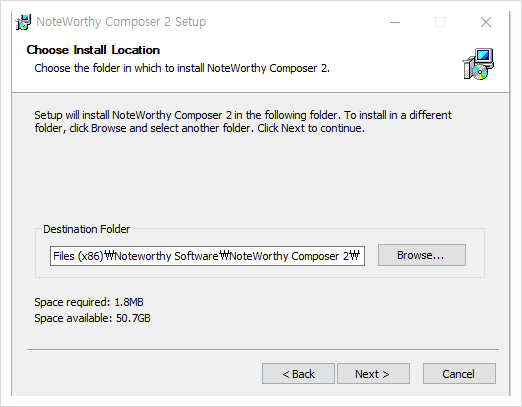This screenshot has width=522, height=407.
Task: Return to previous page with < Back
Action: click(x=298, y=374)
